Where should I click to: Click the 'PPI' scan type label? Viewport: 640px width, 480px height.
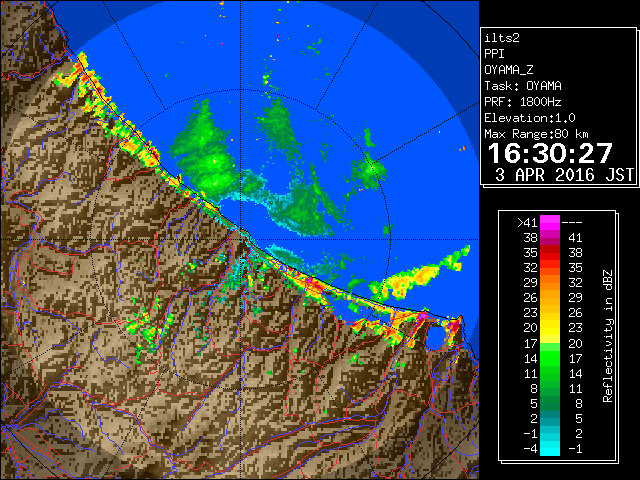pyautogui.click(x=494, y=54)
